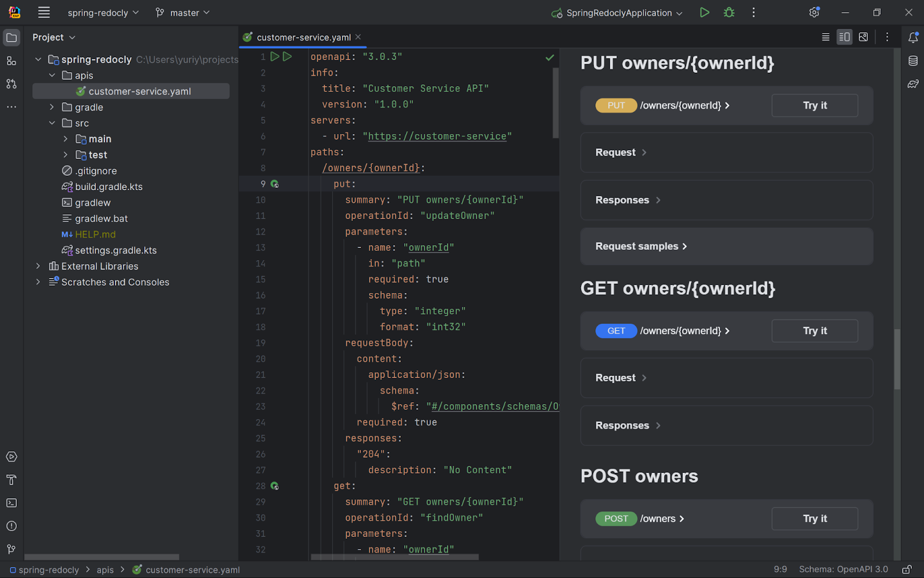
Task: Open editor tab options vertical dots
Action: coord(888,37)
